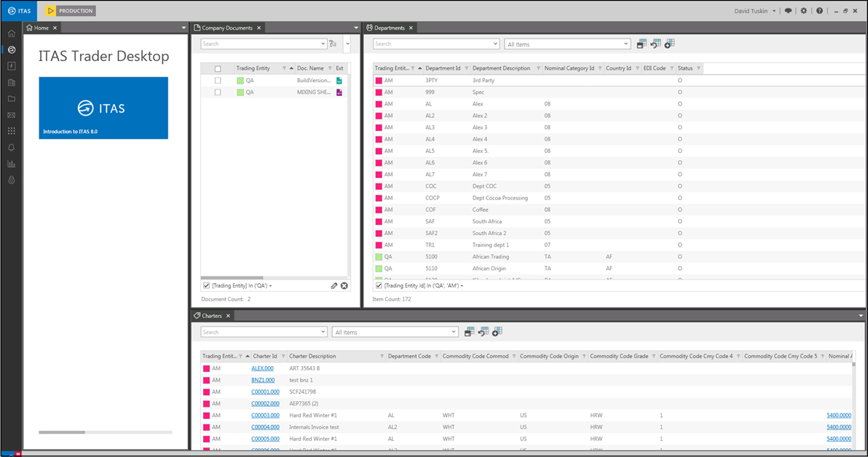
Task: Open the help question mark icon
Action: [819, 11]
